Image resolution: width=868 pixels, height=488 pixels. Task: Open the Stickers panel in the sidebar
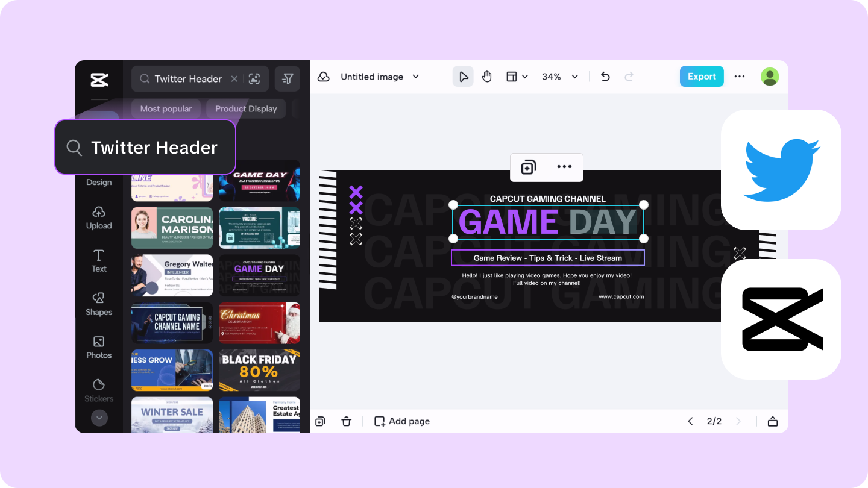(98, 390)
